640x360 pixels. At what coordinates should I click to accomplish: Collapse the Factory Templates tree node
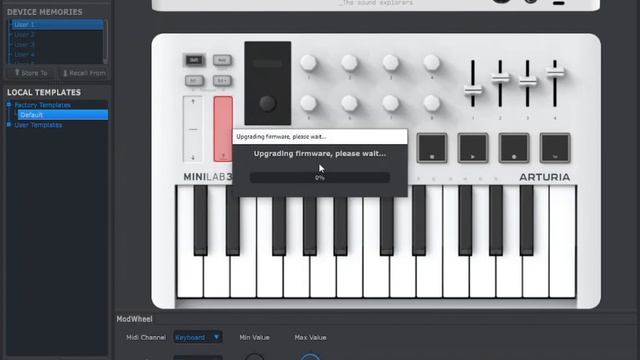(x=9, y=105)
